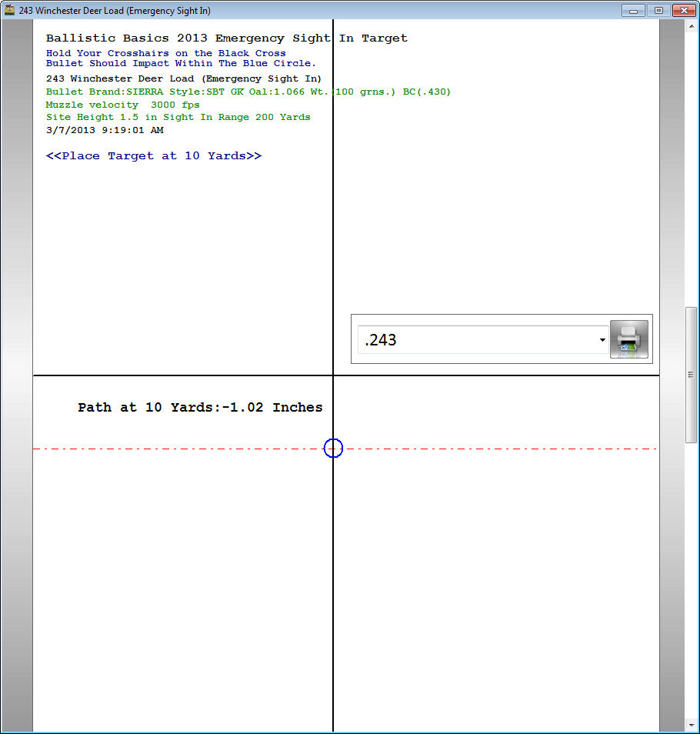
Task: Click the .243 caliber combo box field
Action: [477, 340]
